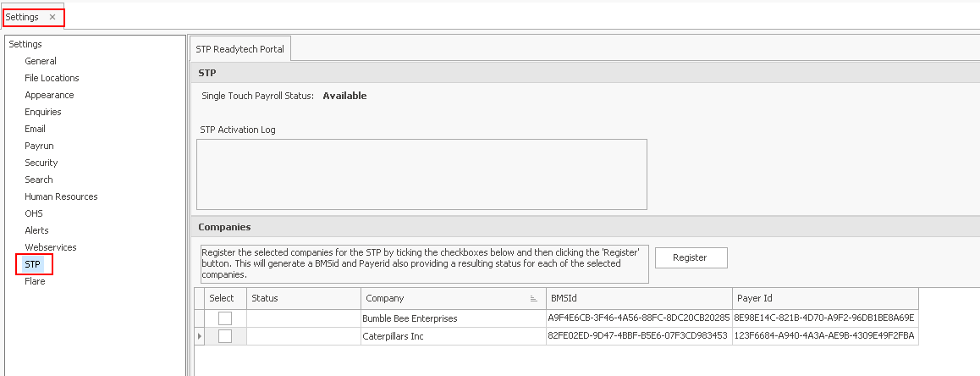
Task: Click inside the STP Activation Log box
Action: 421,174
